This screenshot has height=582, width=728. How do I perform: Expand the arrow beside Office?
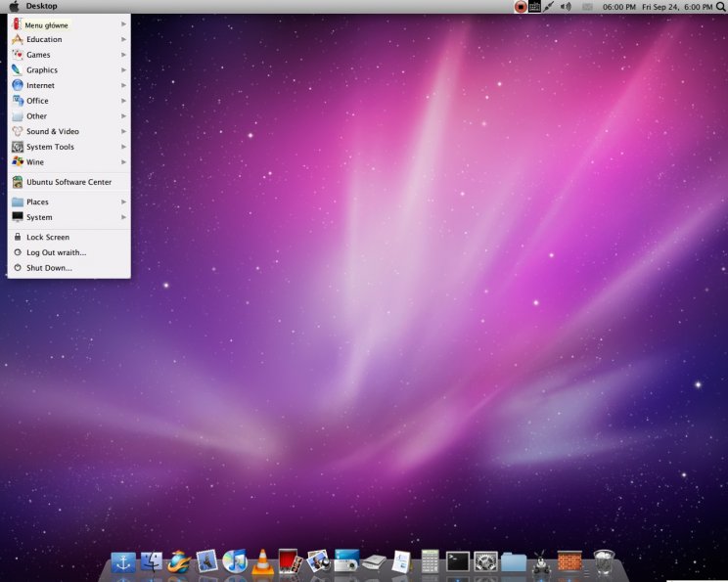click(123, 101)
